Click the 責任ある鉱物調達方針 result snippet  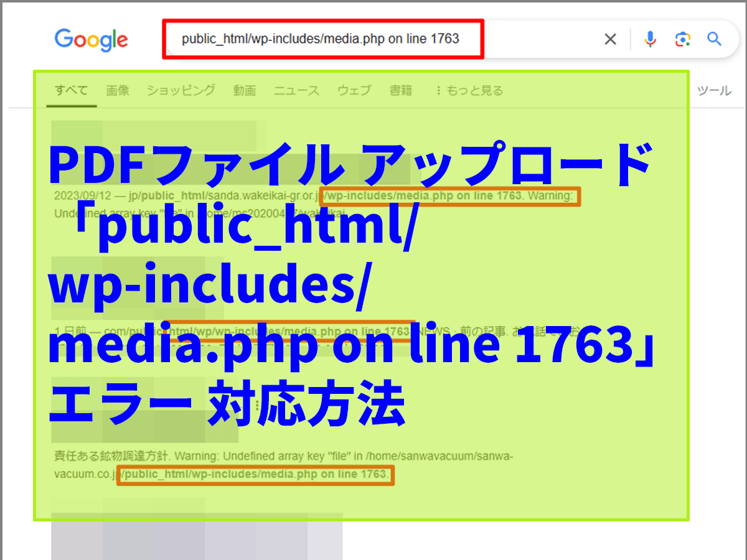coord(283,457)
